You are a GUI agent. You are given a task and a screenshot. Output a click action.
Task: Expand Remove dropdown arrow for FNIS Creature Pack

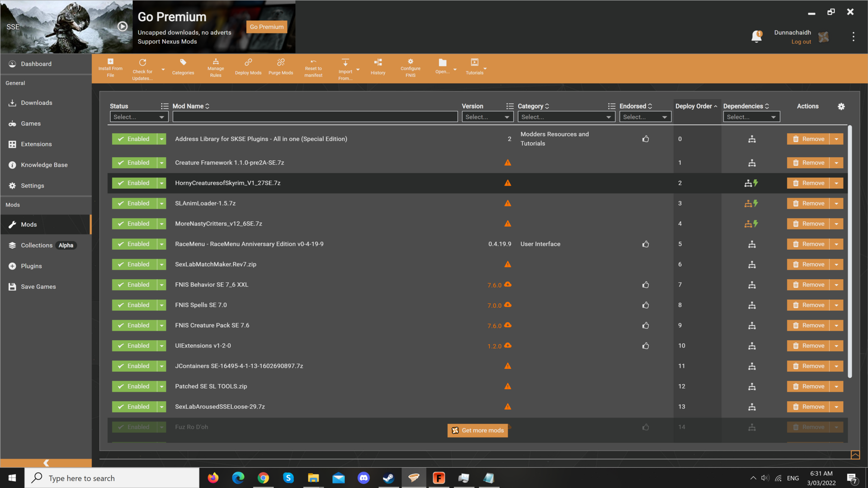(836, 325)
